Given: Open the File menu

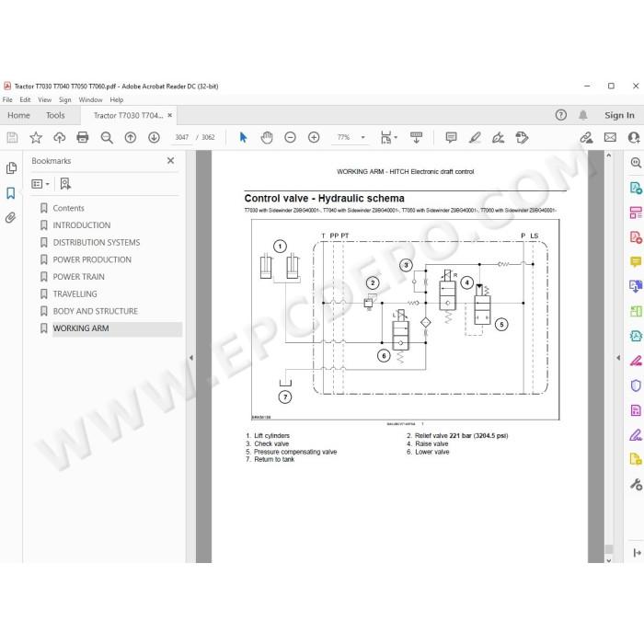Looking at the screenshot, I should pos(7,99).
